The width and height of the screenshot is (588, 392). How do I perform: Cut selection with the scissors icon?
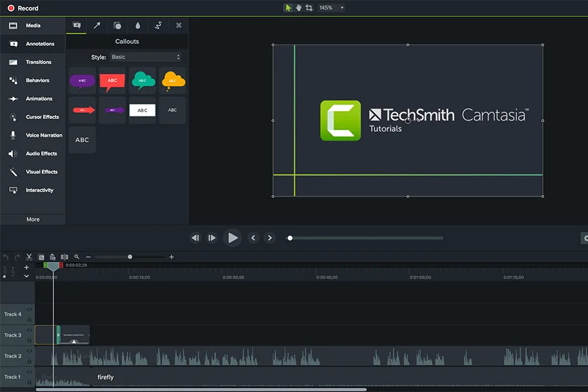(29, 257)
